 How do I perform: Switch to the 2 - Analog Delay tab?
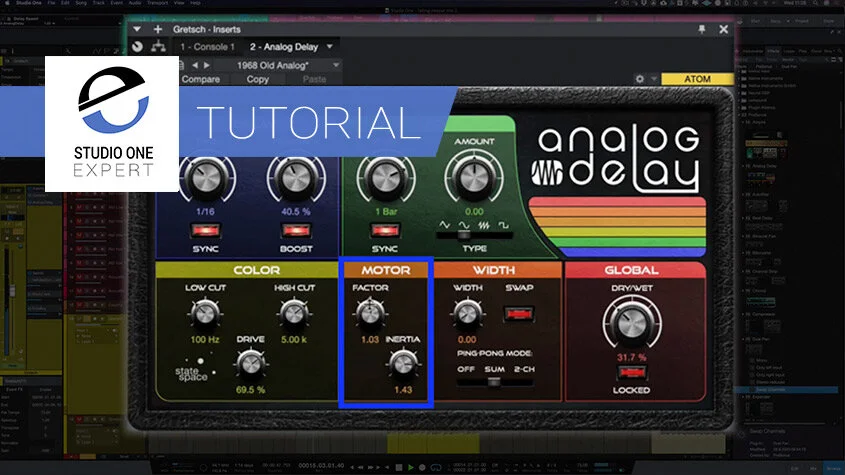pyautogui.click(x=284, y=47)
